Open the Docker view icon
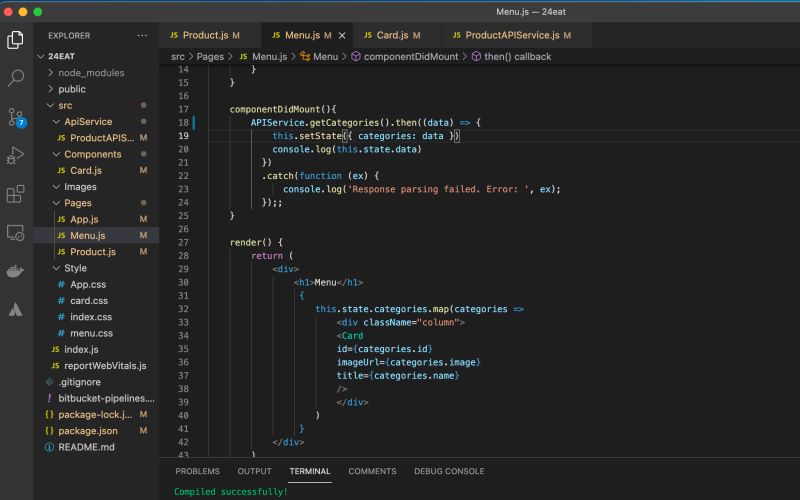800x500 pixels. (x=15, y=271)
